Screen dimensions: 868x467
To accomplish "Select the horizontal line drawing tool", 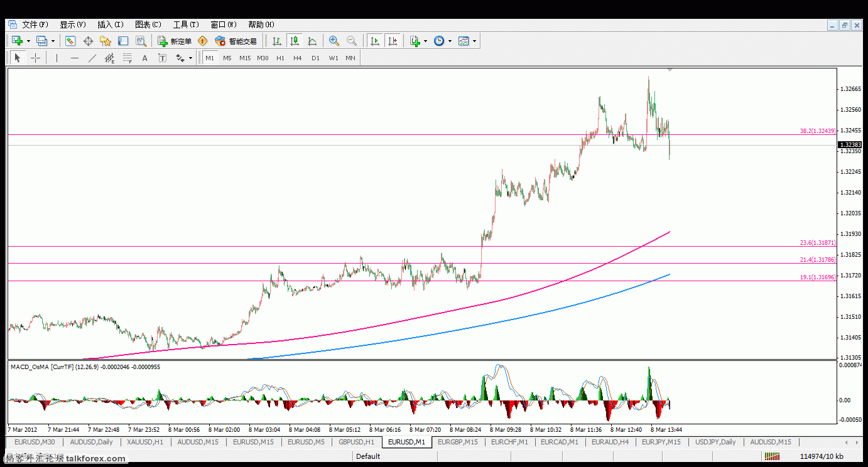I will 75,58.
